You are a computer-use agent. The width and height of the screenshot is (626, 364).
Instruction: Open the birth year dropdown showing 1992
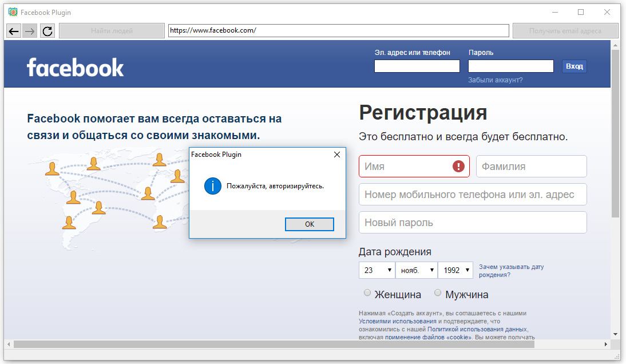pyautogui.click(x=455, y=270)
